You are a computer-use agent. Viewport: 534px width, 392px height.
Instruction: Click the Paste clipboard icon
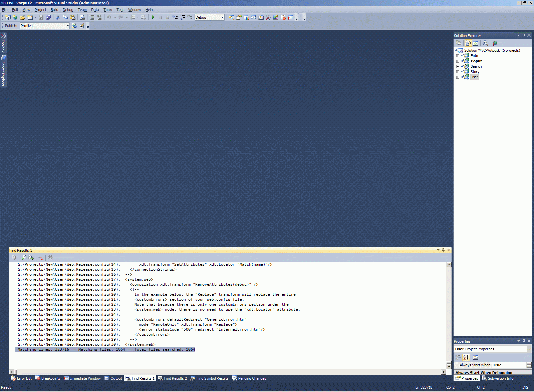point(73,17)
